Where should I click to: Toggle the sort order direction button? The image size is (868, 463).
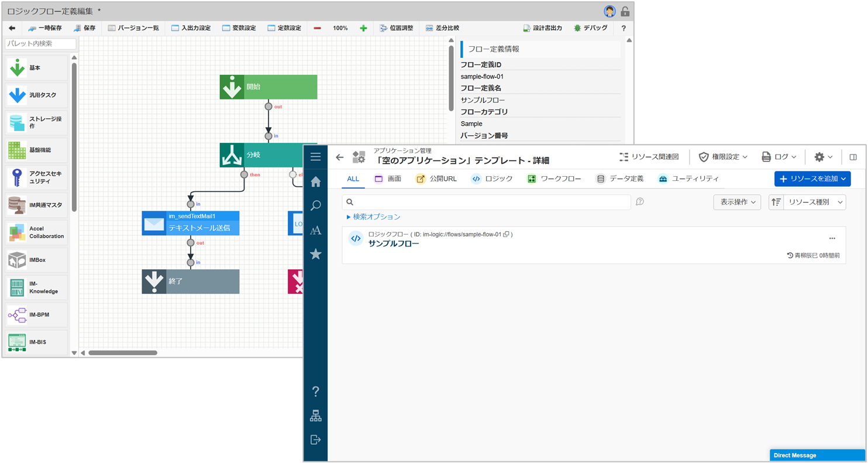coord(776,202)
